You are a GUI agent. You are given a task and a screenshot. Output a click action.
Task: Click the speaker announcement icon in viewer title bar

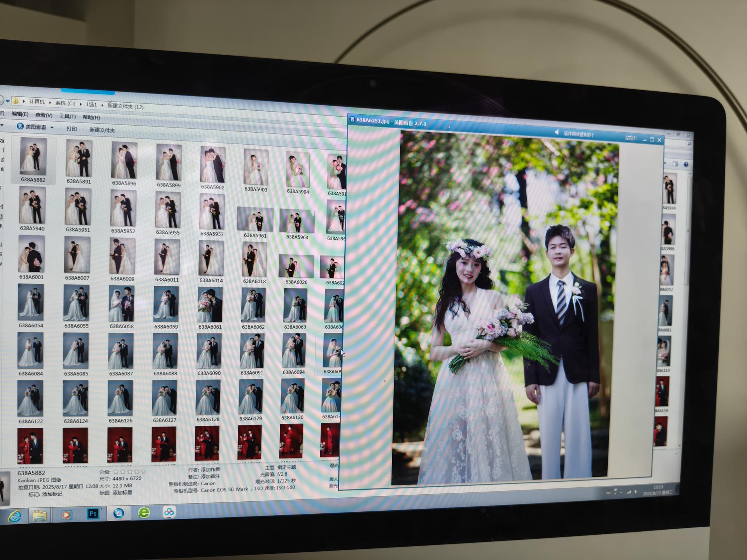(x=557, y=133)
